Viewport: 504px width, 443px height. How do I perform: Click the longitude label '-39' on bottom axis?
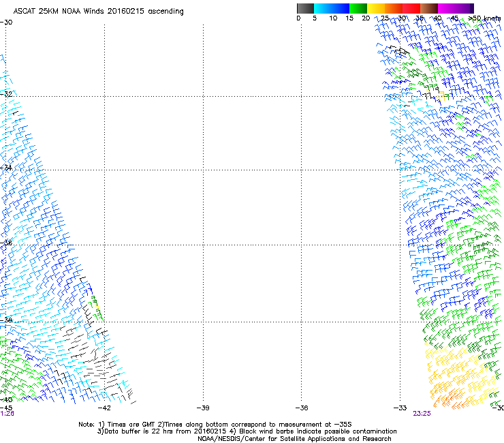(x=203, y=408)
